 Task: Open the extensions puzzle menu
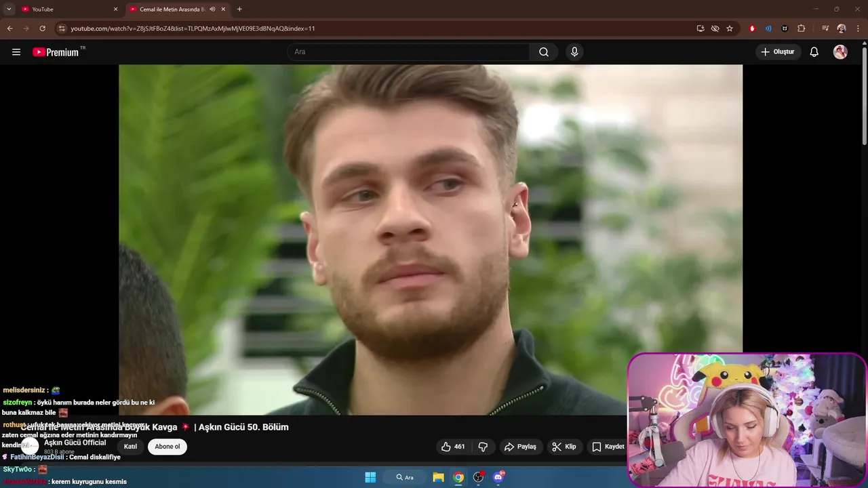pyautogui.click(x=801, y=28)
